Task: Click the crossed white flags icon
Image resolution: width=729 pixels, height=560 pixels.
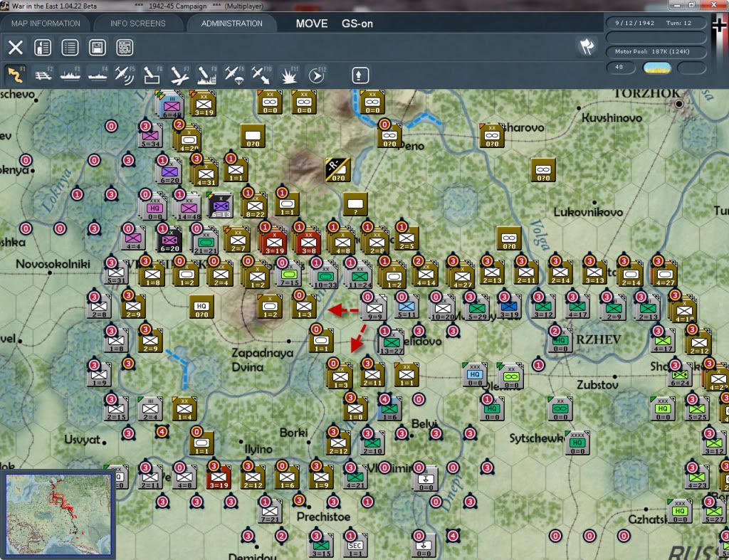Action: (x=587, y=46)
